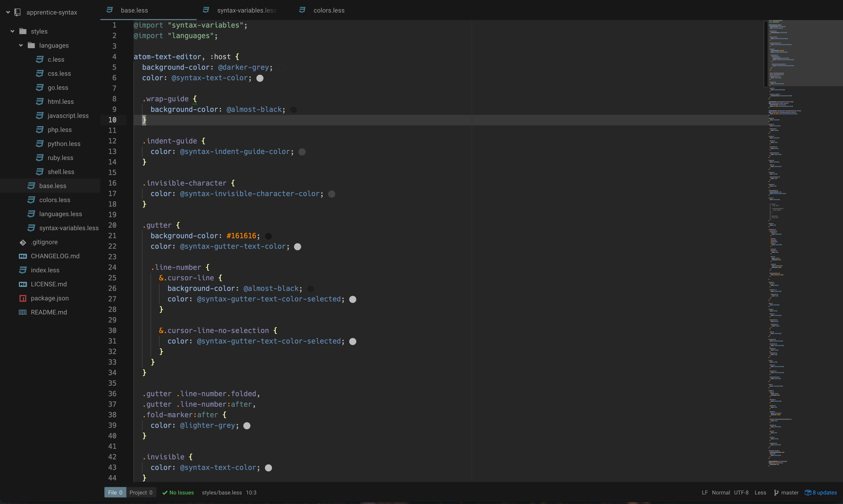Viewport: 843px width, 504px height.
Task: Click the book icon beside README.md
Action: point(23,312)
